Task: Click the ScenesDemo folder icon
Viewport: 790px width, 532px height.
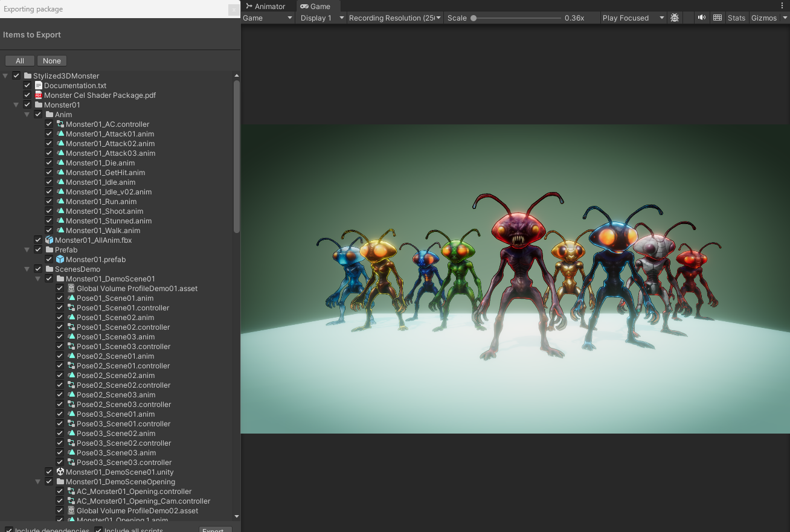Action: tap(50, 269)
